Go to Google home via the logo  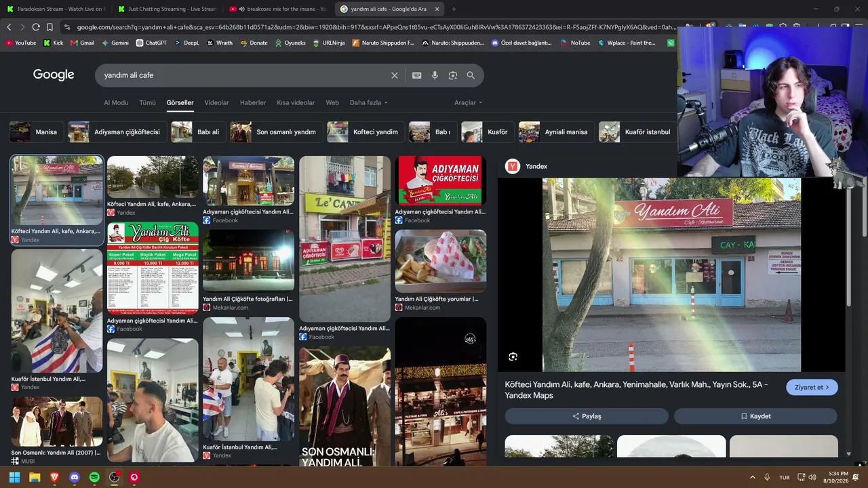point(54,75)
